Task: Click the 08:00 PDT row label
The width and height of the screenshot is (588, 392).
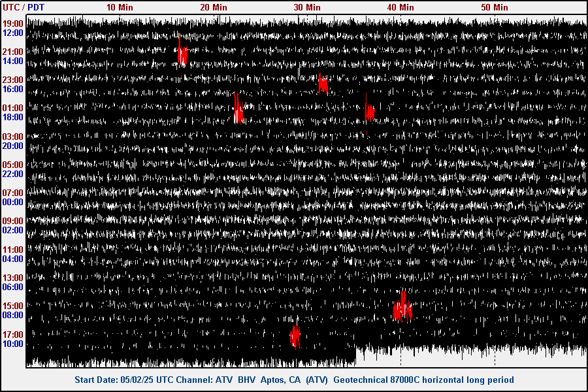Action: [x=13, y=316]
